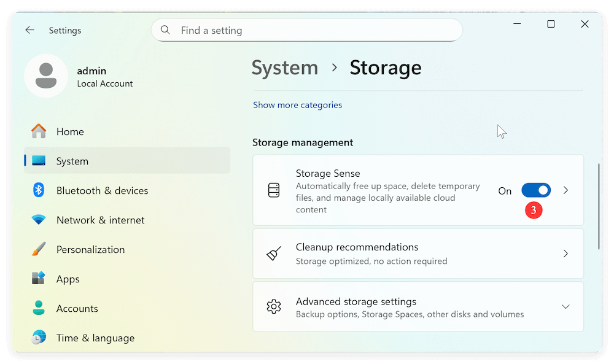
Task: Click the Personalization paintbrush icon
Action: pos(39,249)
